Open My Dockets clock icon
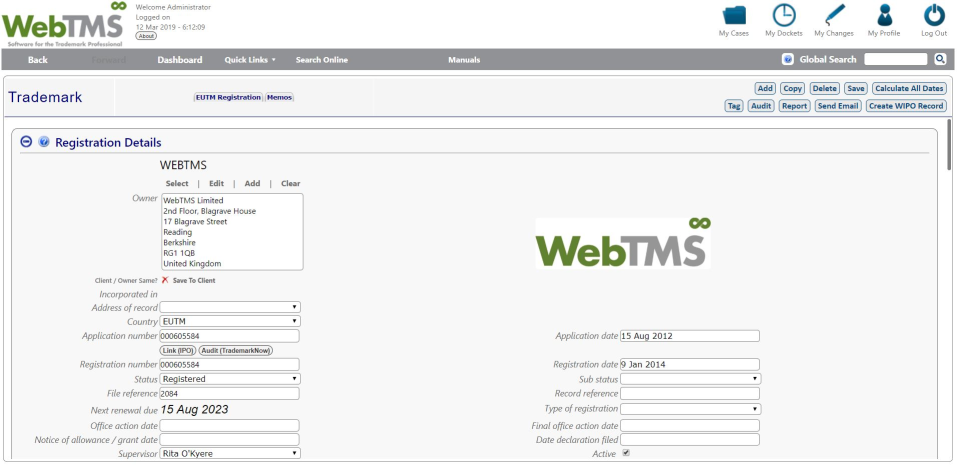The image size is (960, 466). point(784,15)
